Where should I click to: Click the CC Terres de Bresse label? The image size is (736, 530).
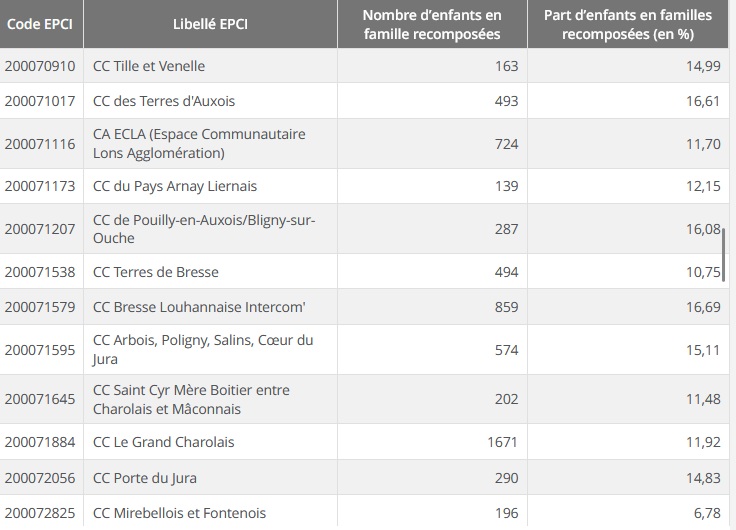[155, 272]
